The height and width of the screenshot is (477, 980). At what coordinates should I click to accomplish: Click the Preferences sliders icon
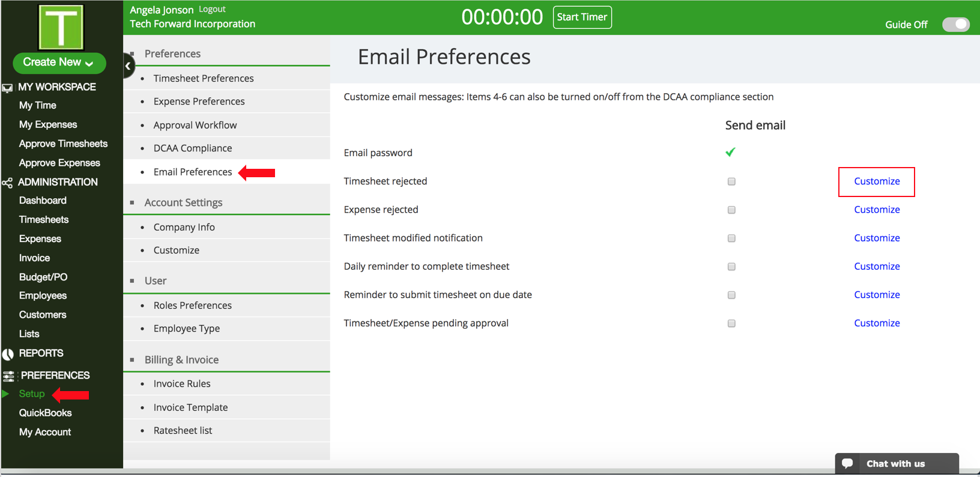[8, 376]
